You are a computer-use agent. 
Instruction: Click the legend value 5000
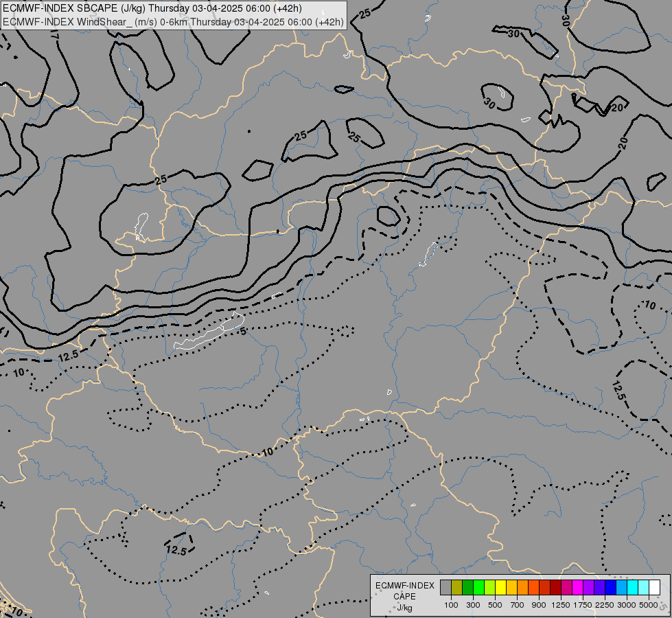click(649, 605)
